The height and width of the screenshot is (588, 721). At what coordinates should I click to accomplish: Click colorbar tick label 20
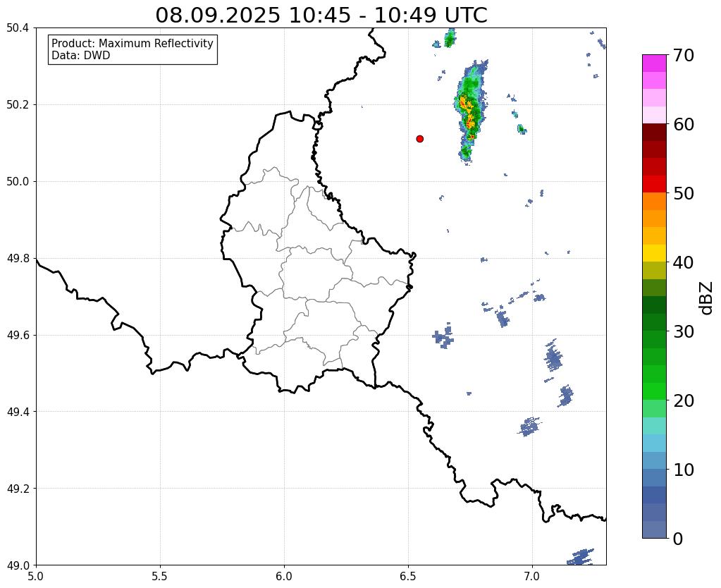[684, 400]
